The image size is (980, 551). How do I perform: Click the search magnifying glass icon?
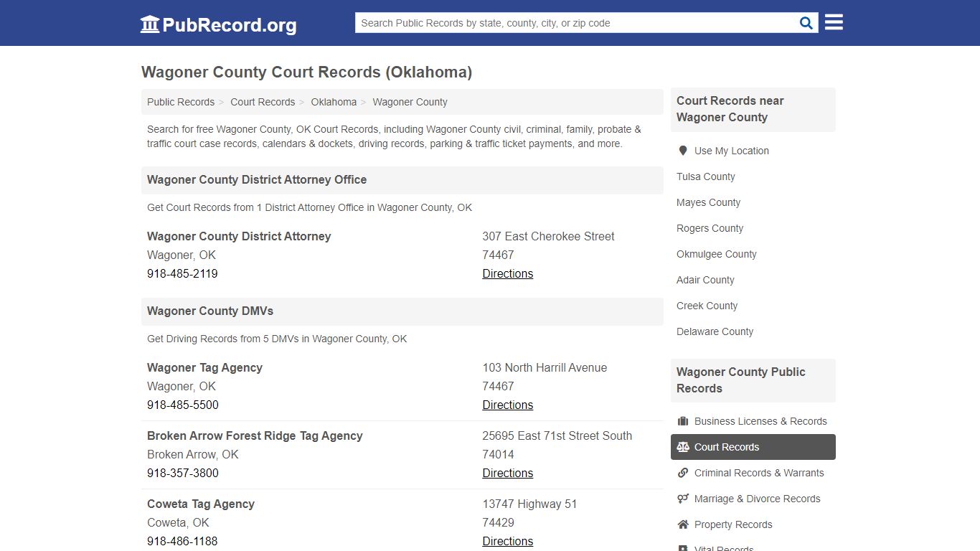[805, 22]
